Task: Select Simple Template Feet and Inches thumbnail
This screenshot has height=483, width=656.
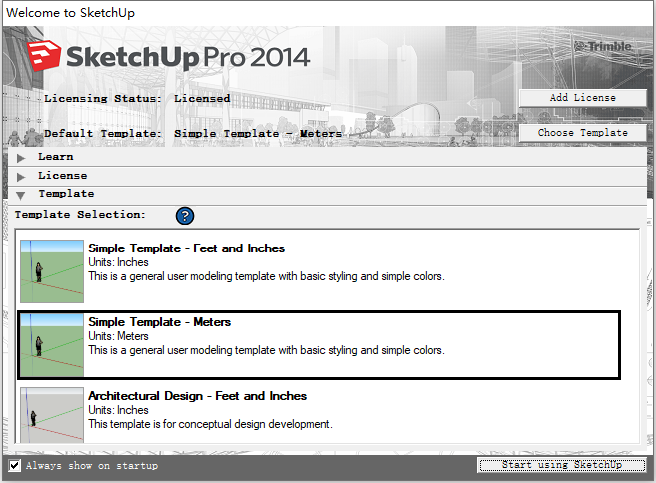Action: [52, 271]
